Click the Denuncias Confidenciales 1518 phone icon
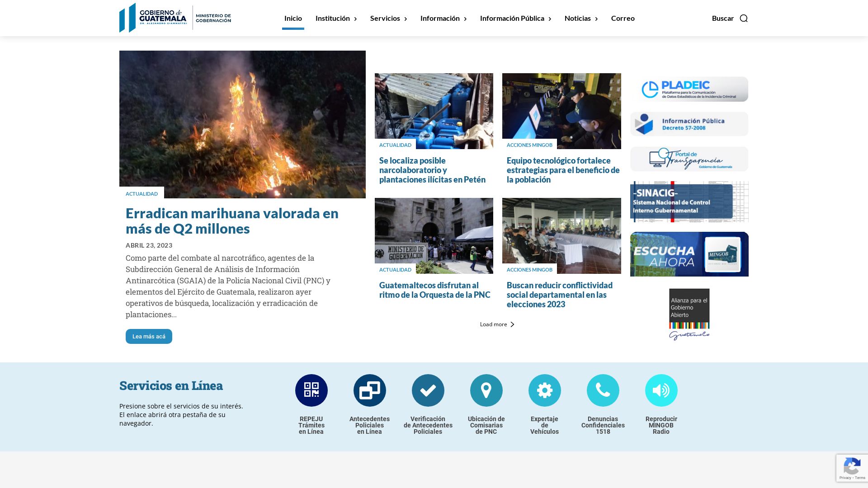The image size is (868, 488). (603, 389)
